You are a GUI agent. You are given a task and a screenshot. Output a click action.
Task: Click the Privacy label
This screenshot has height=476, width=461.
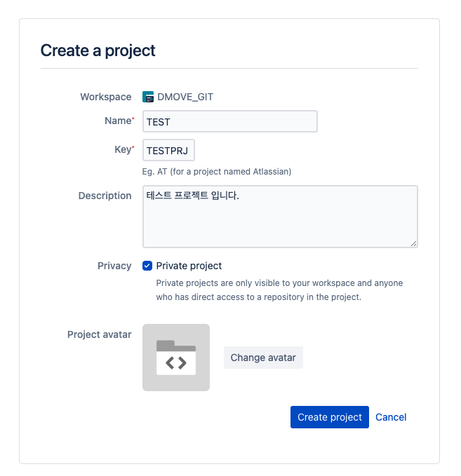114,266
